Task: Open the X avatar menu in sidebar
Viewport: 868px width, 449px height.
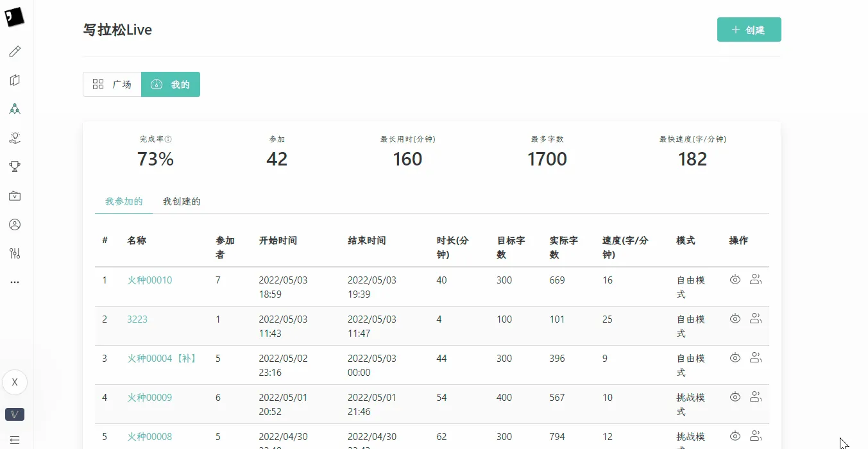Action: [15, 382]
